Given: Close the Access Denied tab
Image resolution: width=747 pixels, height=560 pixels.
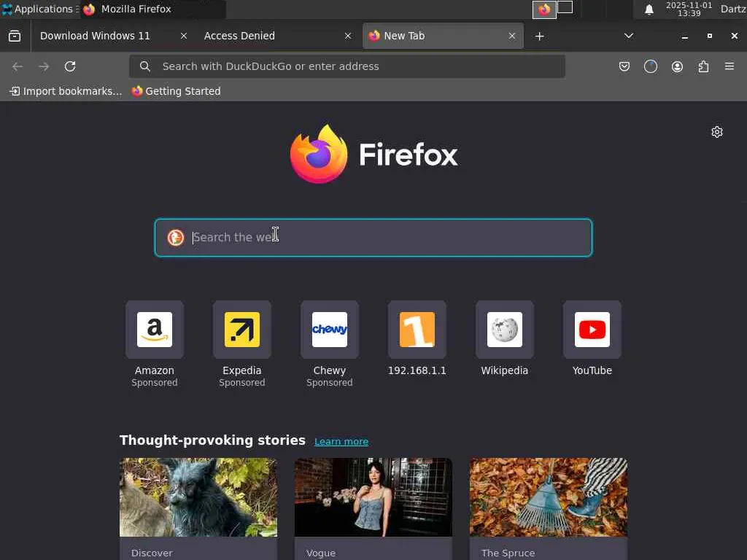Looking at the screenshot, I should [348, 36].
